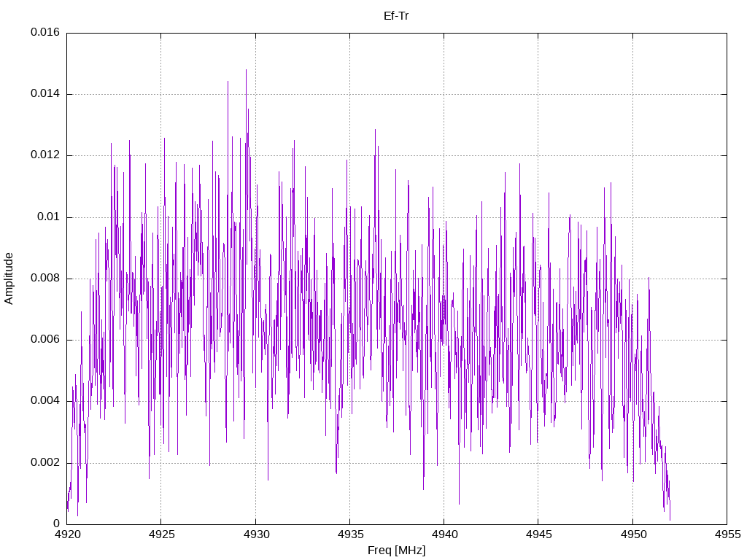This screenshot has height=560, width=747.
Task: Click the y-axis tick label '0.006'
Action: pos(45,340)
